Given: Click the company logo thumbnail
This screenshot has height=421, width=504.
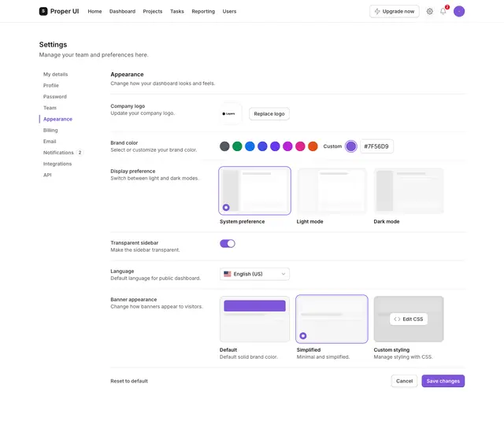Looking at the screenshot, I should pyautogui.click(x=230, y=113).
